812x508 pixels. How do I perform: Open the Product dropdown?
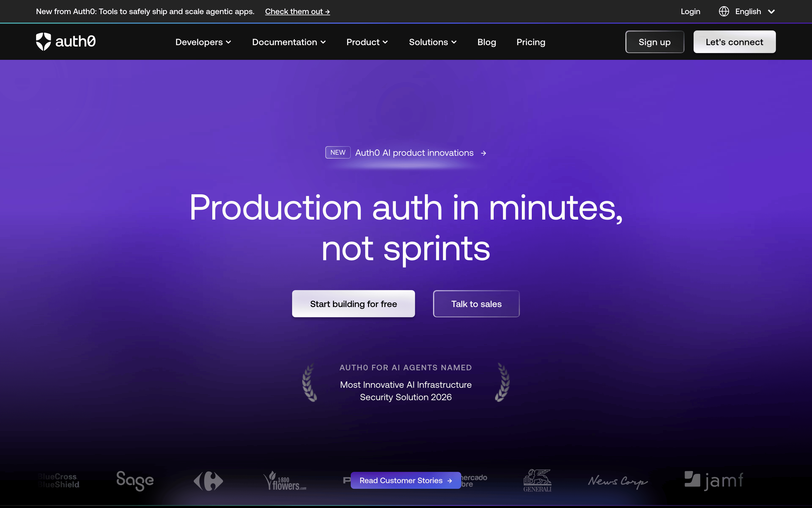coord(367,42)
